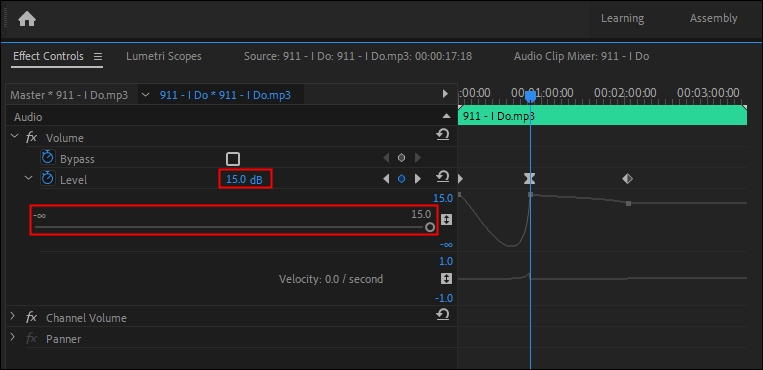The image size is (763, 370).
Task: Adjust the Level value graph range button
Action: pos(446,220)
